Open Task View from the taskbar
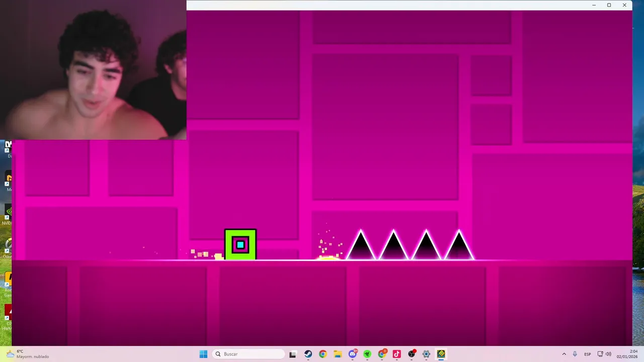This screenshot has height=362, width=644. point(293,354)
